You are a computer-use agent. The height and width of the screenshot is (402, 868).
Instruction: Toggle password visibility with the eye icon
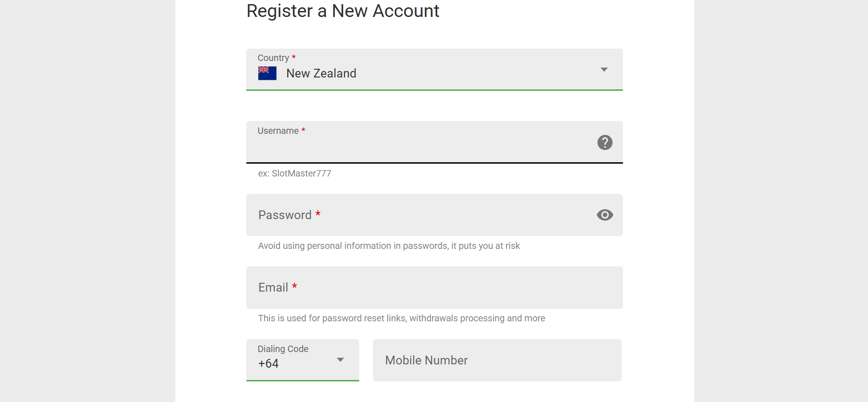tap(605, 215)
